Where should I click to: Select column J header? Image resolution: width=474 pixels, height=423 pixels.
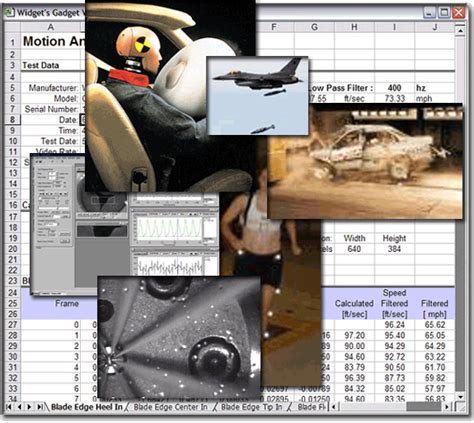[x=435, y=27]
